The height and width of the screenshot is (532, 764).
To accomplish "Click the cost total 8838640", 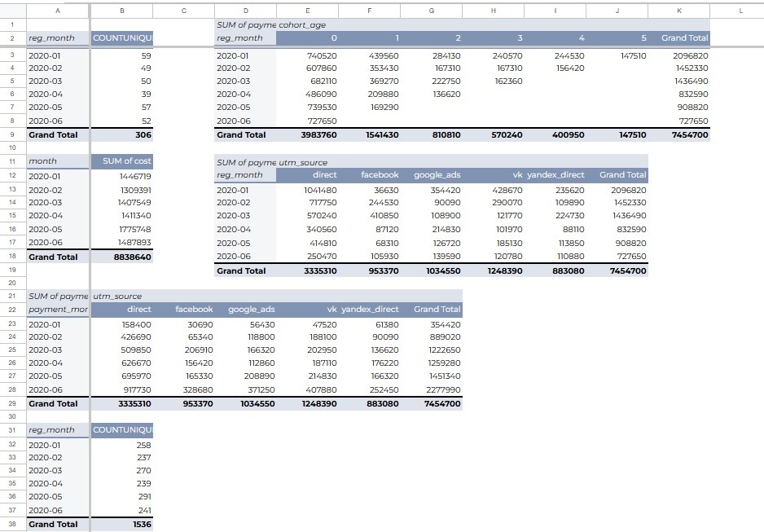I will coord(122,257).
